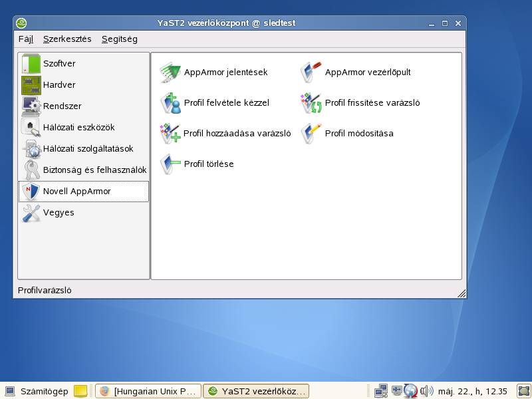This screenshot has width=532, height=399.
Task: Click the Profil frissítése varázsló text
Action: click(372, 103)
